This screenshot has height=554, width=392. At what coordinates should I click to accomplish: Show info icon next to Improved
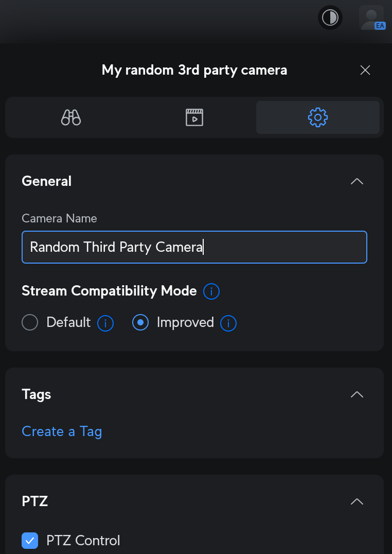point(228,323)
